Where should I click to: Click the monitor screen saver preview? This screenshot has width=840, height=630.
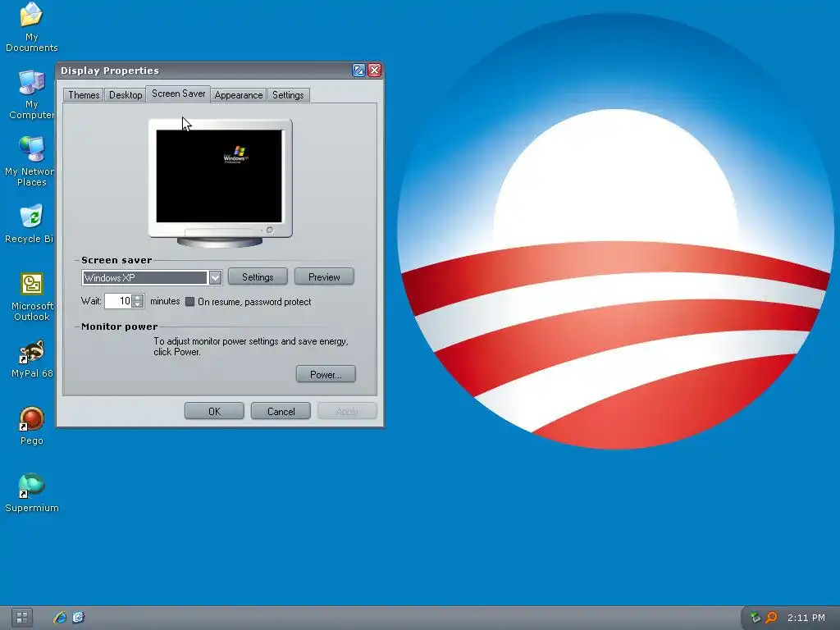click(x=218, y=176)
